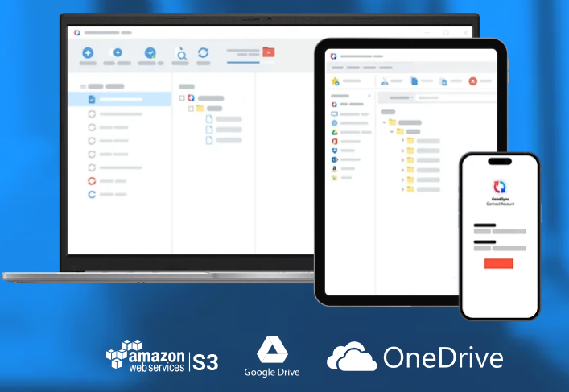Click the blue checkmark circle icon with the green dot
Image resolution: width=569 pixels, height=392 pixels.
coord(150,53)
